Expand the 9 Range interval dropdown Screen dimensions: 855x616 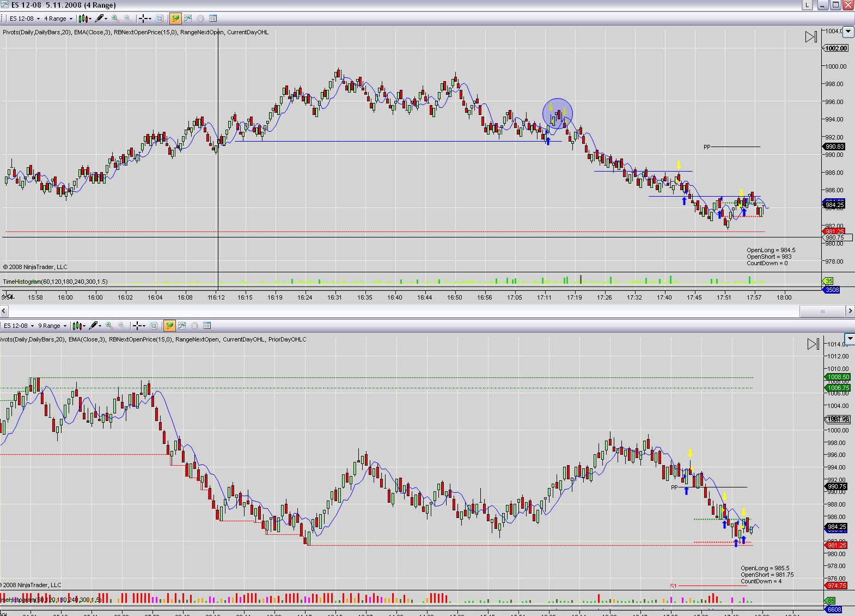click(52, 326)
